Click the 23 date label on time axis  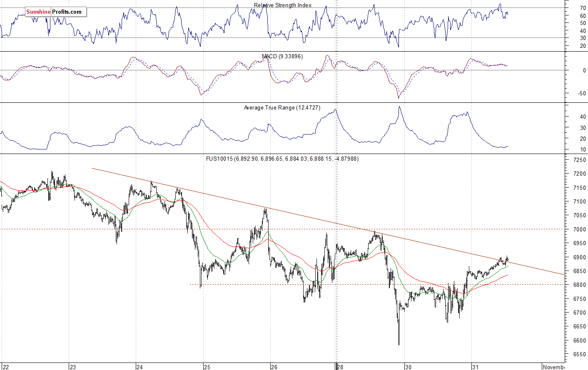pyautogui.click(x=73, y=367)
